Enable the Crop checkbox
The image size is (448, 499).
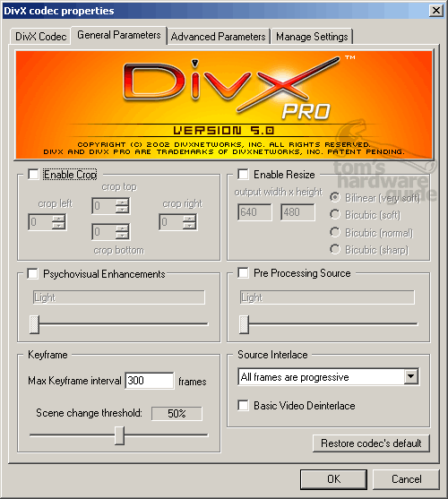[x=33, y=175]
